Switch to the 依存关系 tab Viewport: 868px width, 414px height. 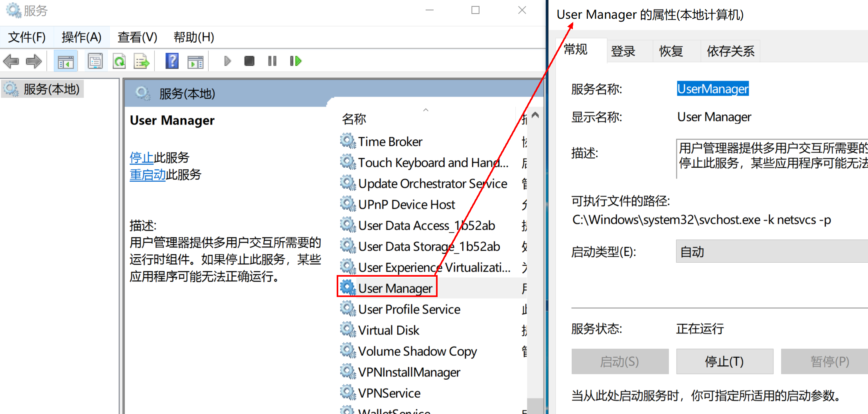[x=730, y=51]
